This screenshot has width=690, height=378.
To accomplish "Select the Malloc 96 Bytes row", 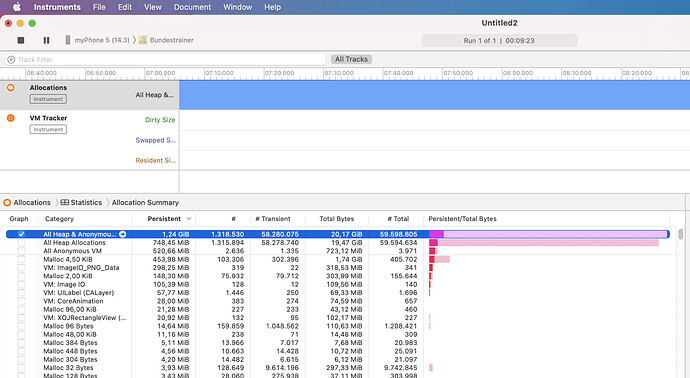I will click(x=337, y=326).
